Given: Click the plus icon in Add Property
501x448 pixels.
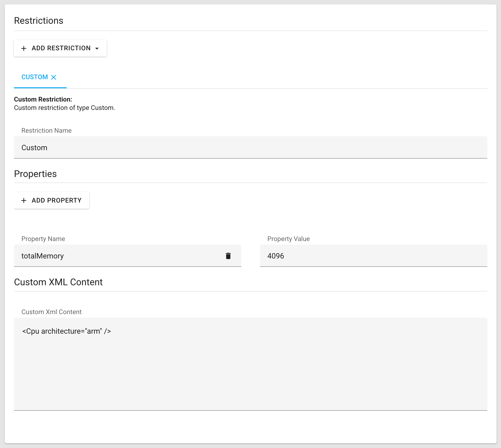Looking at the screenshot, I should click(24, 200).
